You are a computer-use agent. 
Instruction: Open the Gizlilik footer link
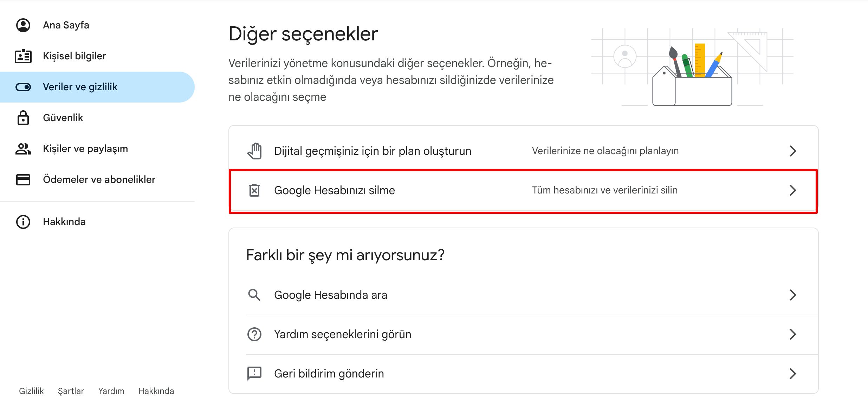click(31, 391)
